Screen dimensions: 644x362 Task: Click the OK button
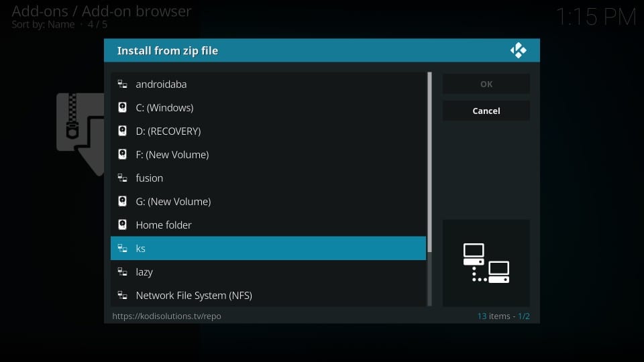point(486,84)
